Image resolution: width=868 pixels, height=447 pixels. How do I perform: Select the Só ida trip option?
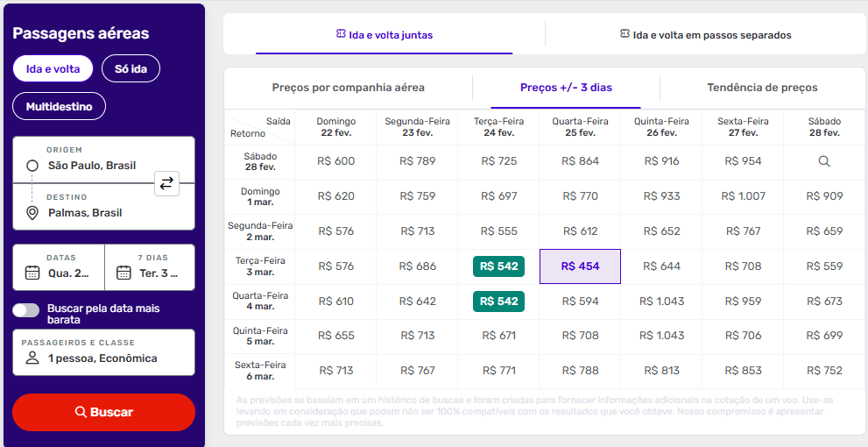(131, 68)
